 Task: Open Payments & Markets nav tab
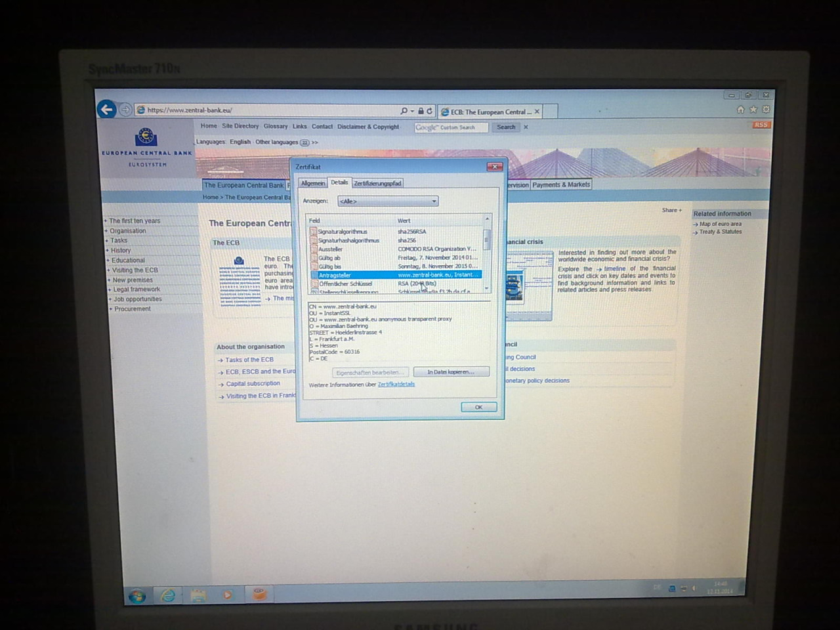click(561, 184)
